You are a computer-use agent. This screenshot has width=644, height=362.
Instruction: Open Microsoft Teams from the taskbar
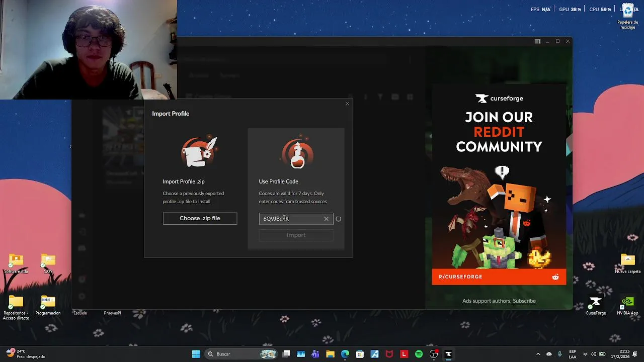[315, 354]
